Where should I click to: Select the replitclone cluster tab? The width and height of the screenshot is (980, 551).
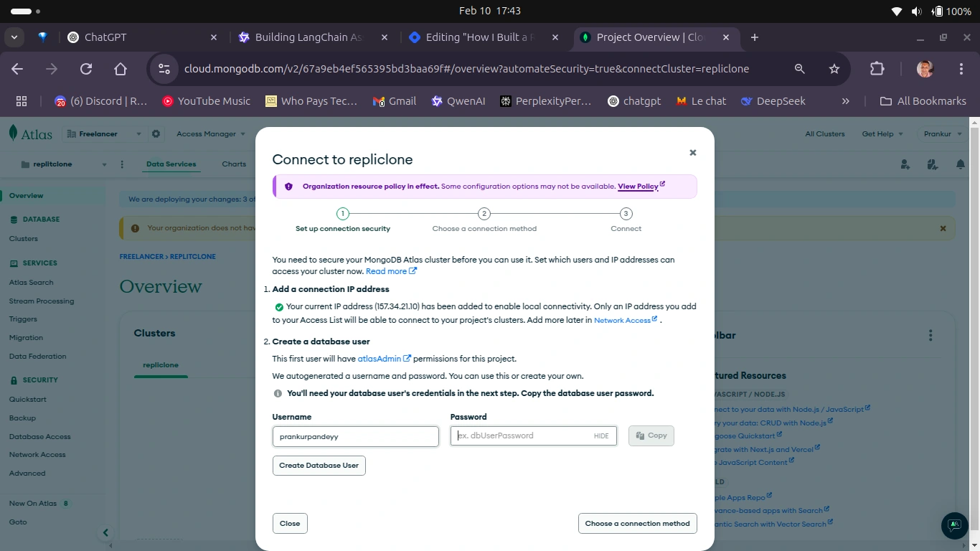pyautogui.click(x=161, y=365)
